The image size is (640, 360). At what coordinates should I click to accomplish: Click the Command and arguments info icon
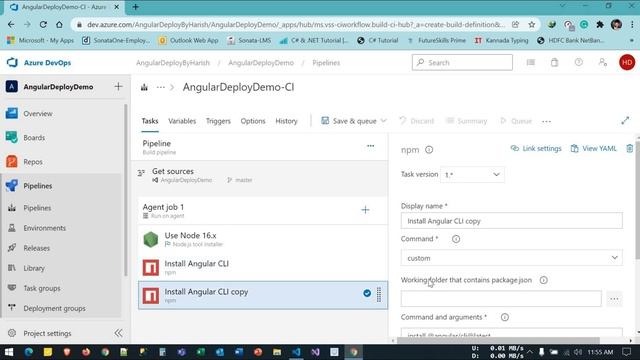pyautogui.click(x=504, y=317)
